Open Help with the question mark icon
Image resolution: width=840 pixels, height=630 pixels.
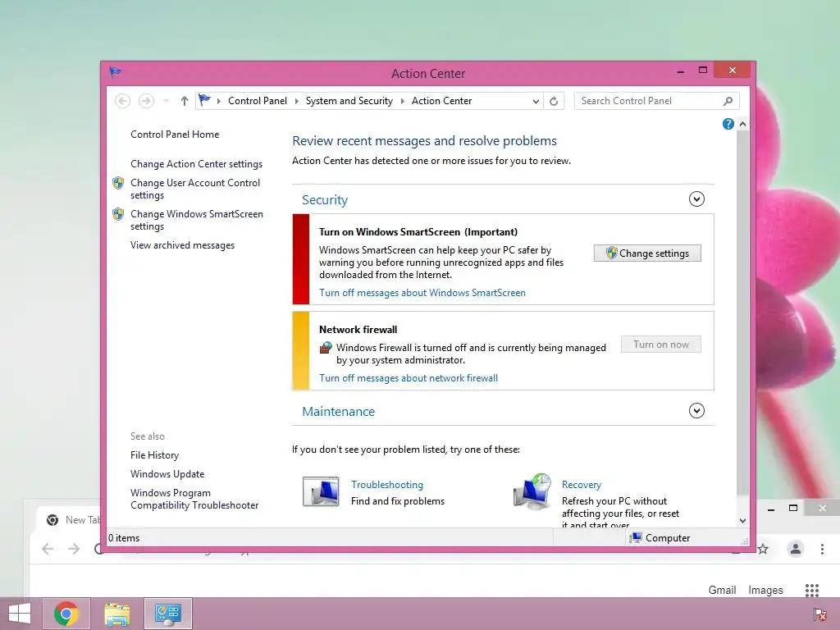coord(728,125)
